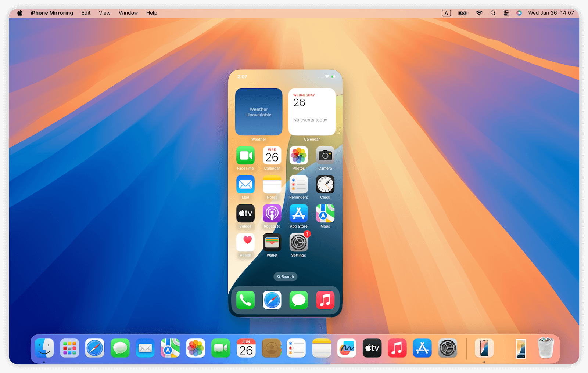Open System Settings from the Mac Dock
Image resolution: width=588 pixels, height=373 pixels.
[448, 348]
